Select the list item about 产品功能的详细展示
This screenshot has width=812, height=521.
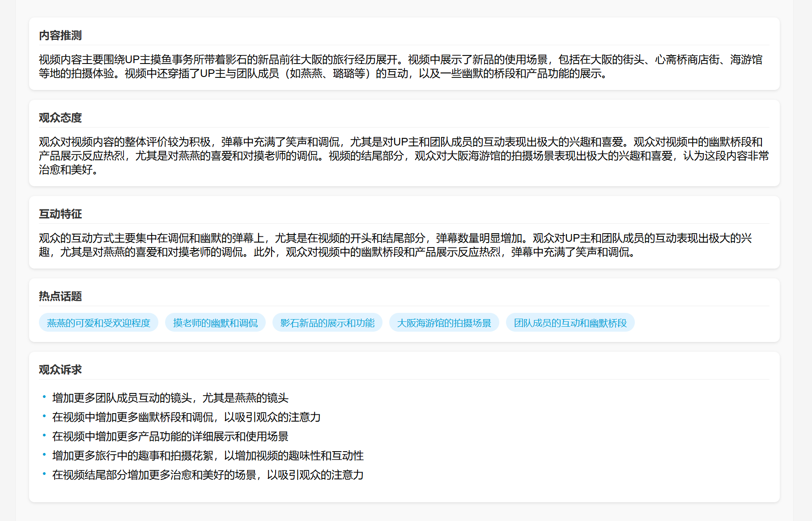tap(170, 436)
